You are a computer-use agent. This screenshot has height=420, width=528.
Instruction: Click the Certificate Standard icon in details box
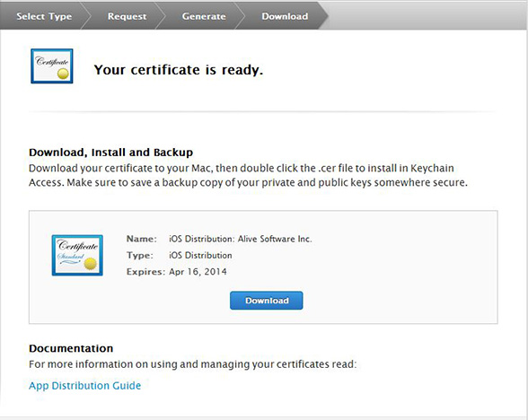(77, 255)
